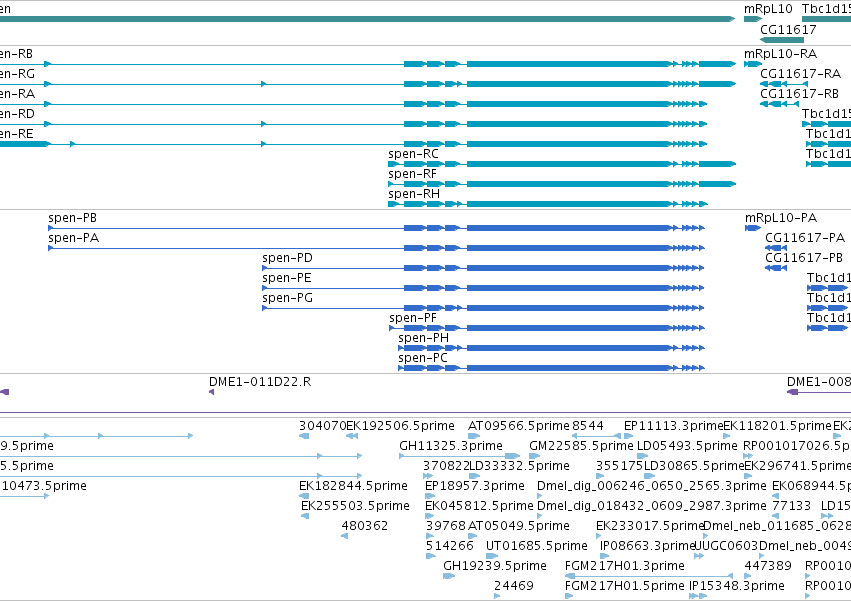Select the GH19239.5prime EST label

[495, 566]
